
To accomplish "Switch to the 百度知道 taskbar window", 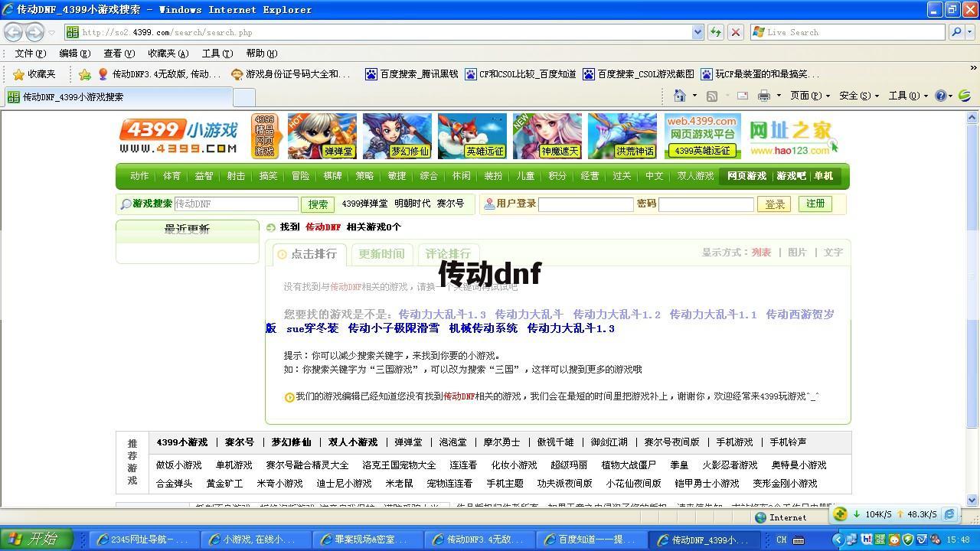I will pos(591,540).
